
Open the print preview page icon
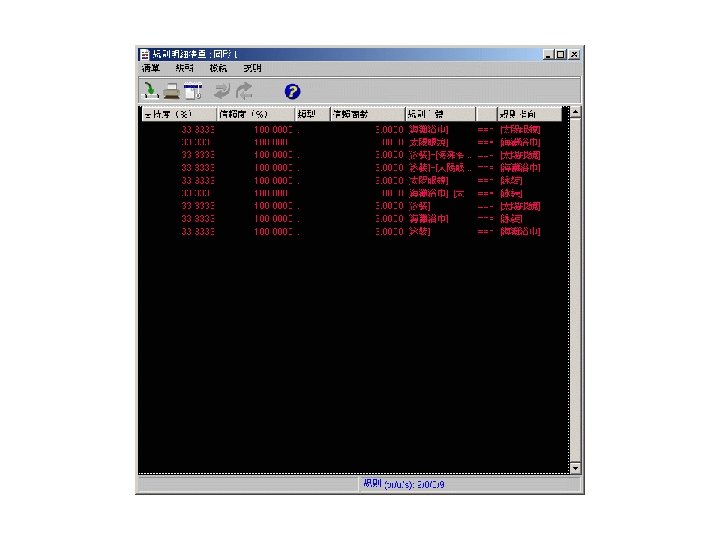(193, 91)
